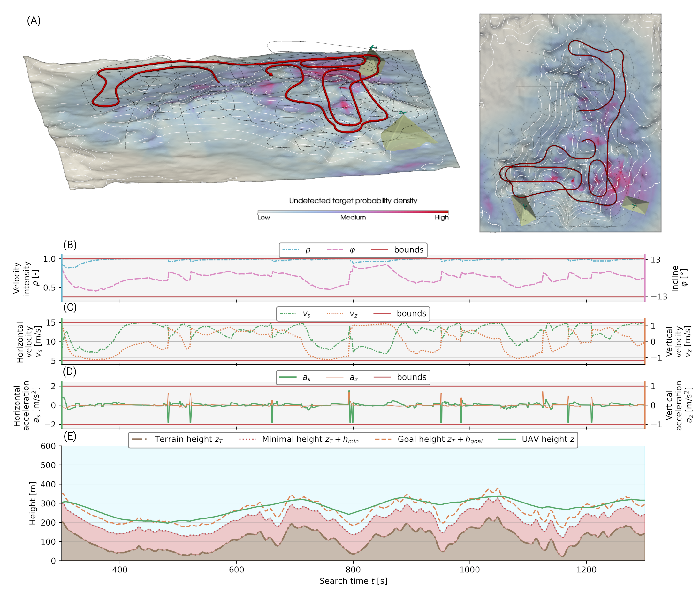The image size is (700, 591).
Task: Click the 'Goal height' legend entry
Action: (429, 439)
